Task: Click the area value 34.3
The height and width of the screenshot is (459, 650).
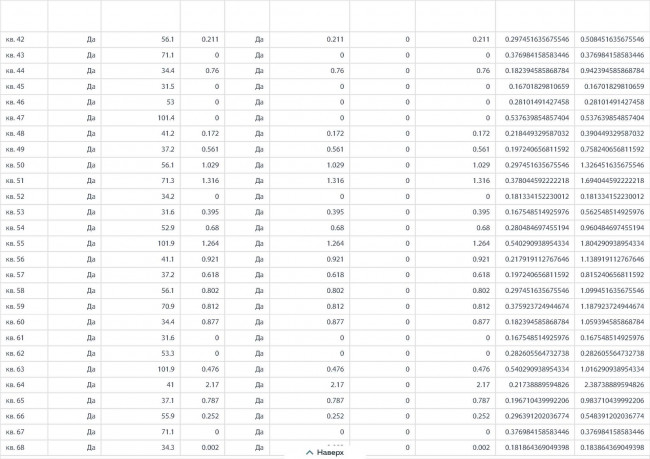Action: click(x=168, y=447)
